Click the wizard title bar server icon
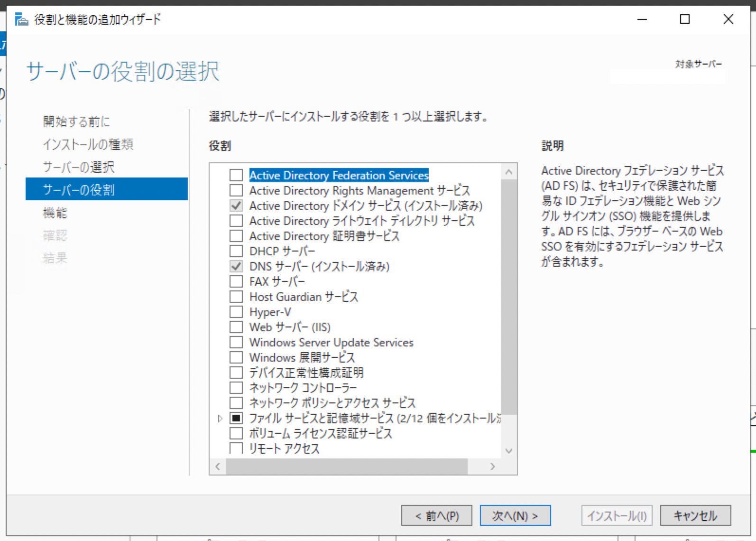The image size is (756, 541). click(x=22, y=19)
